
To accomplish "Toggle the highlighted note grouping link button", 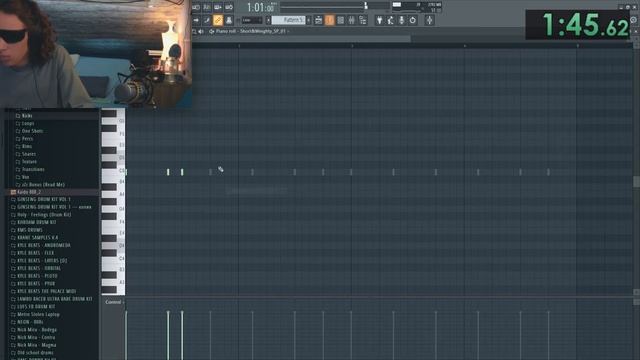I will click(x=218, y=20).
